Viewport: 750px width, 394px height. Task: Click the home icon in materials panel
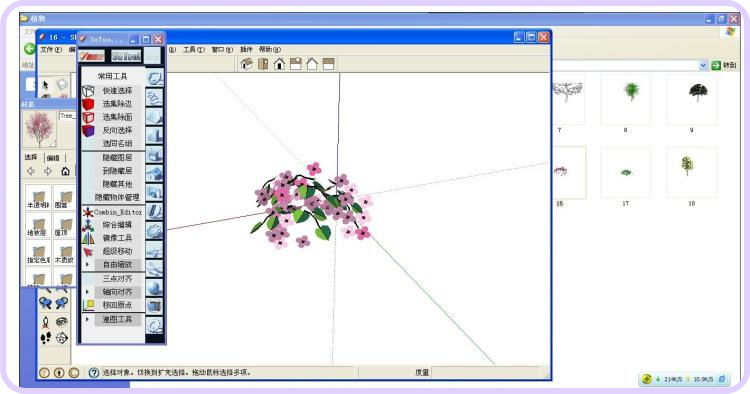point(65,171)
